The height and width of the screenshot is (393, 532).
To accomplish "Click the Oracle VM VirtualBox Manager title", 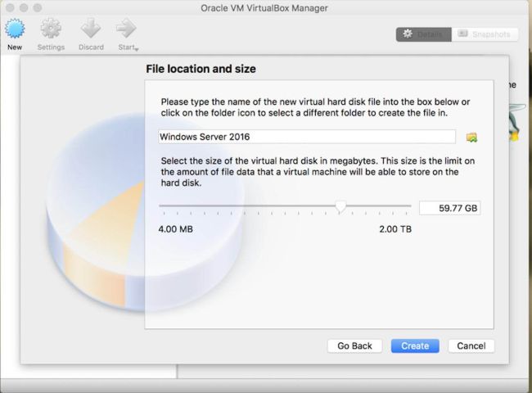I will point(266,7).
